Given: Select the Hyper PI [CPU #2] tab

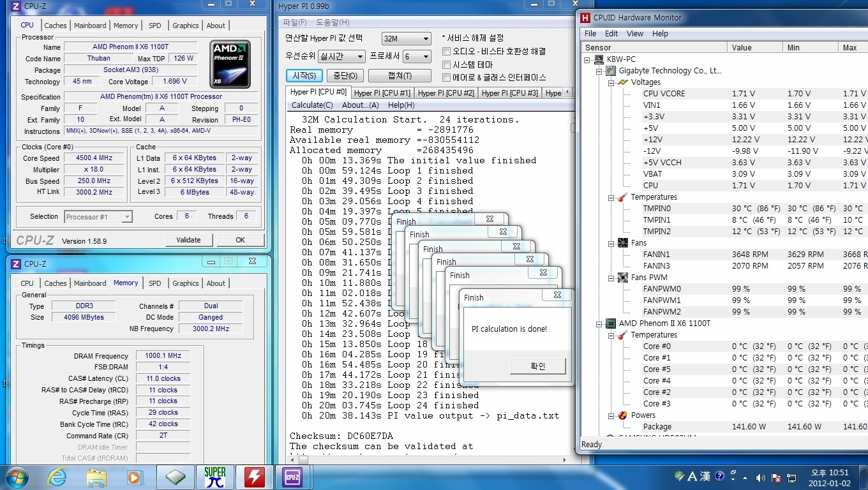Looking at the screenshot, I should tap(445, 93).
